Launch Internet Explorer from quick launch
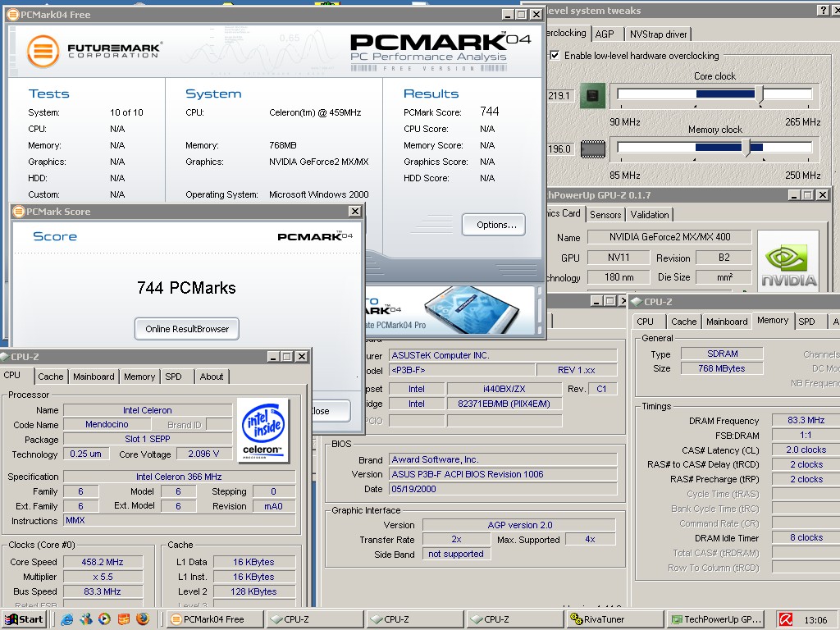This screenshot has height=630, width=840. click(67, 619)
